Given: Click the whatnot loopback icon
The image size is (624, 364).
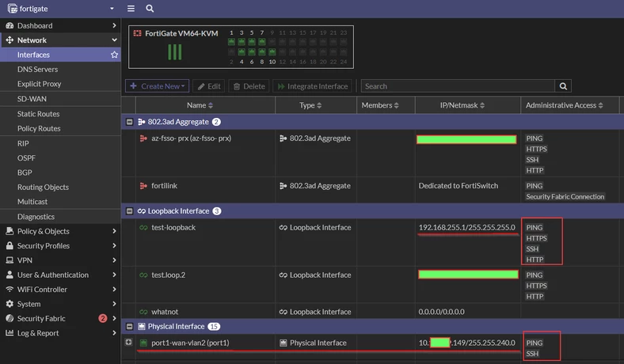Looking at the screenshot, I should pyautogui.click(x=143, y=312).
